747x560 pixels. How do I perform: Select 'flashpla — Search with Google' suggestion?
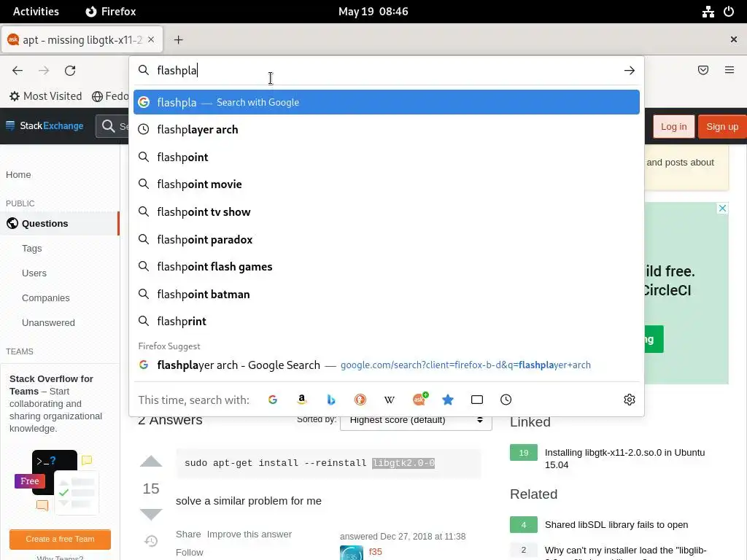(387, 102)
